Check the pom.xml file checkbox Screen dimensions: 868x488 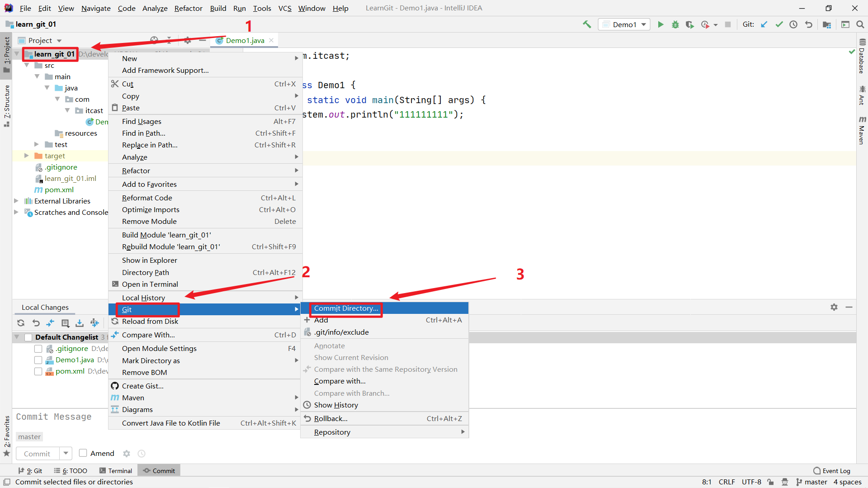coord(38,371)
